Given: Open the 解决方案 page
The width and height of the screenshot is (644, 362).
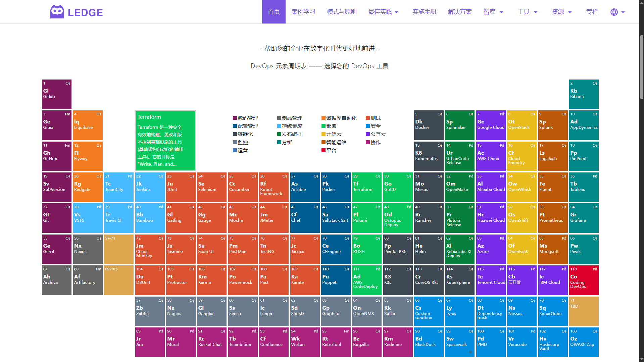Looking at the screenshot, I should pyautogui.click(x=460, y=12).
